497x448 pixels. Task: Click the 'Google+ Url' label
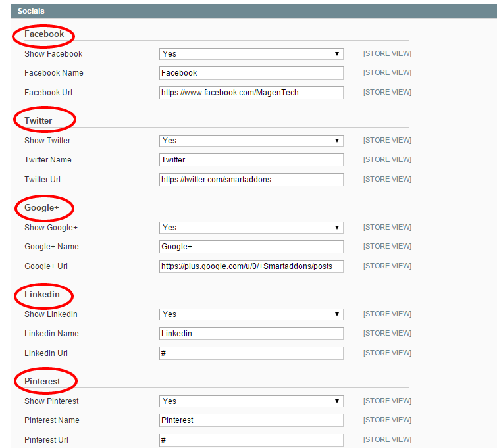[46, 266]
